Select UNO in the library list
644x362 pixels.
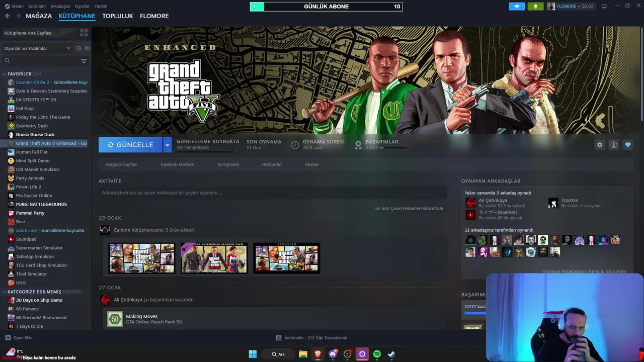click(x=17, y=283)
